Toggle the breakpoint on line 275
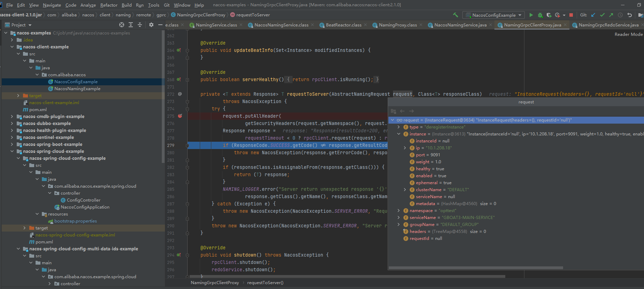Screen dimensions: 644x289 180,116
